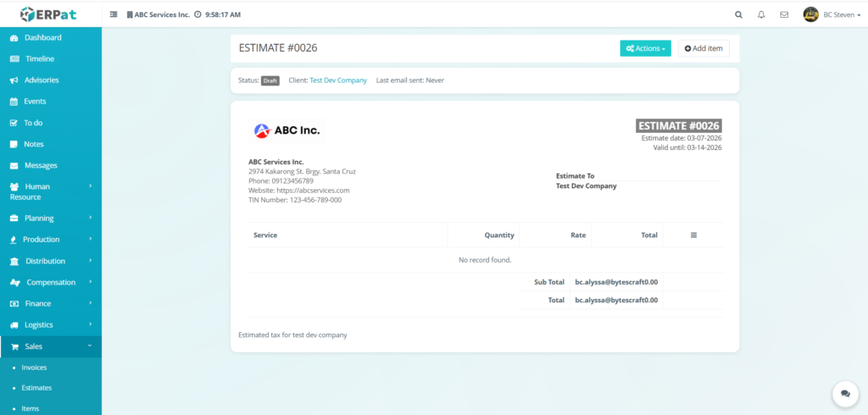Open Invoices under Sales
The image size is (868, 415).
pyautogui.click(x=34, y=368)
